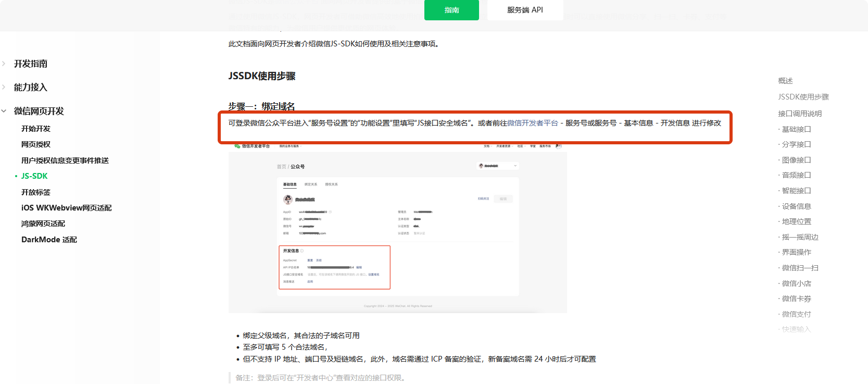Image resolution: width=868 pixels, height=384 pixels.
Task: Follow the 微信开发者平台 hyperlink
Action: (533, 123)
